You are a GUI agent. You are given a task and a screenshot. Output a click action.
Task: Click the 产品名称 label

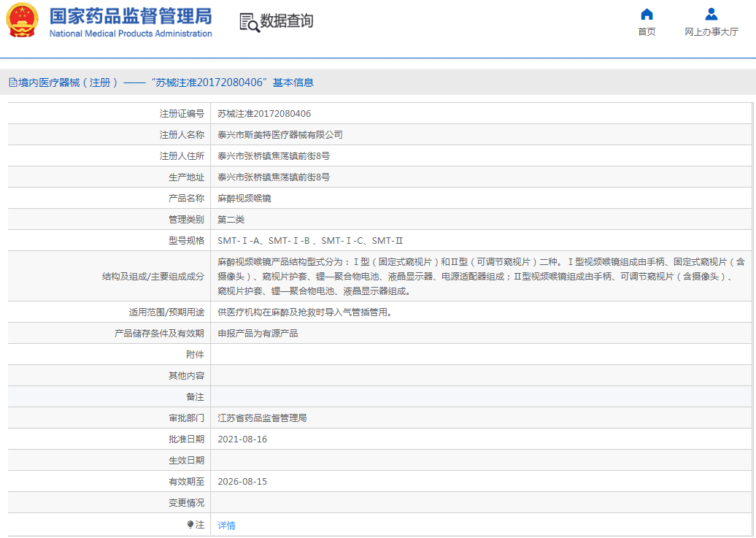(x=186, y=199)
